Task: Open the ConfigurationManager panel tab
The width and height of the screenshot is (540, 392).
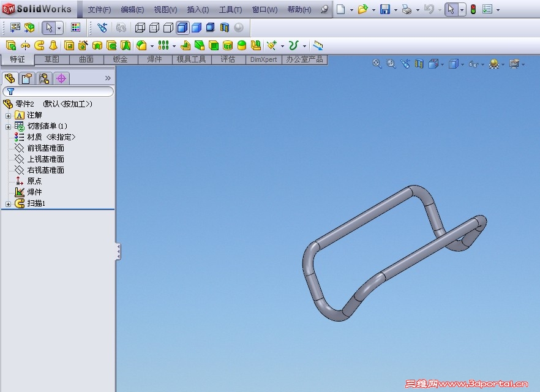Action: pos(43,78)
